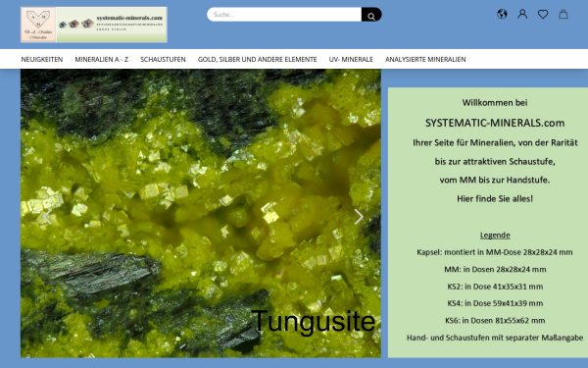Focus the Suche search field
Screen dimensions: 588x368
point(284,15)
